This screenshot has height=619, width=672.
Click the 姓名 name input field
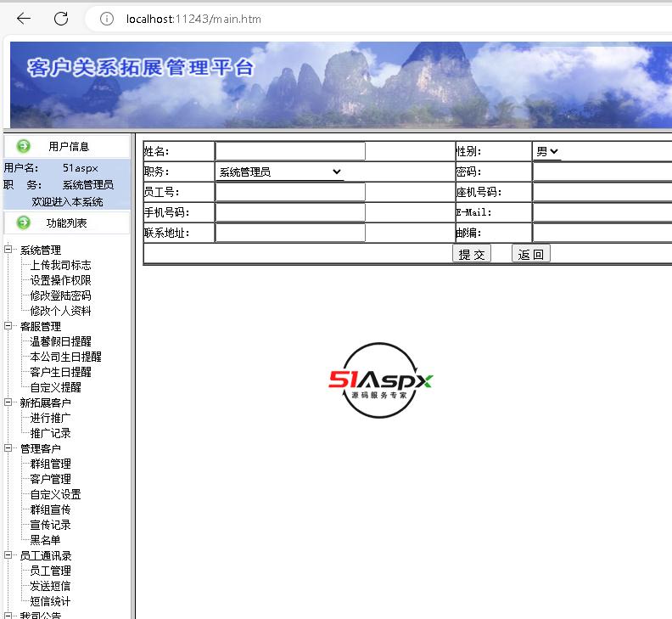point(290,151)
